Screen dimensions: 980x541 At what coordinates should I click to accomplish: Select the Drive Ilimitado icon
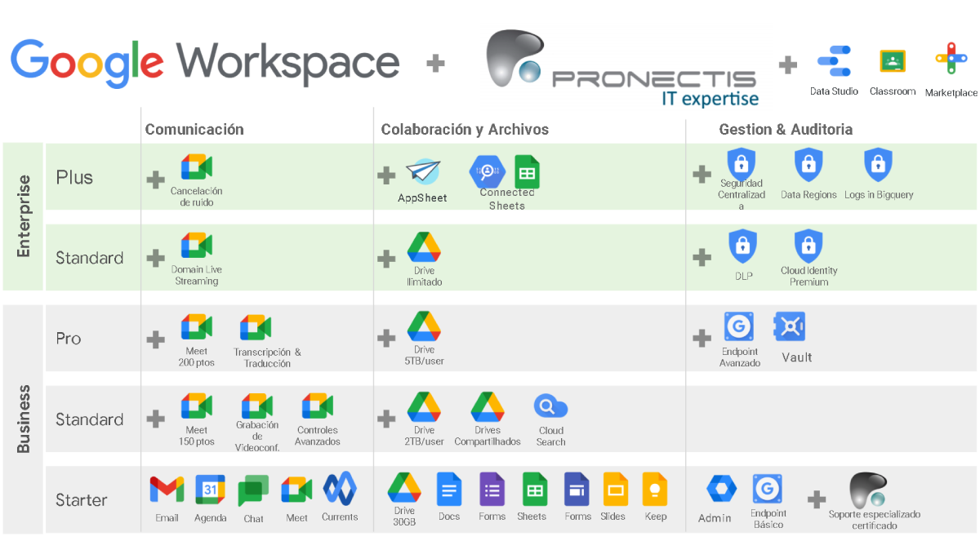tap(424, 247)
